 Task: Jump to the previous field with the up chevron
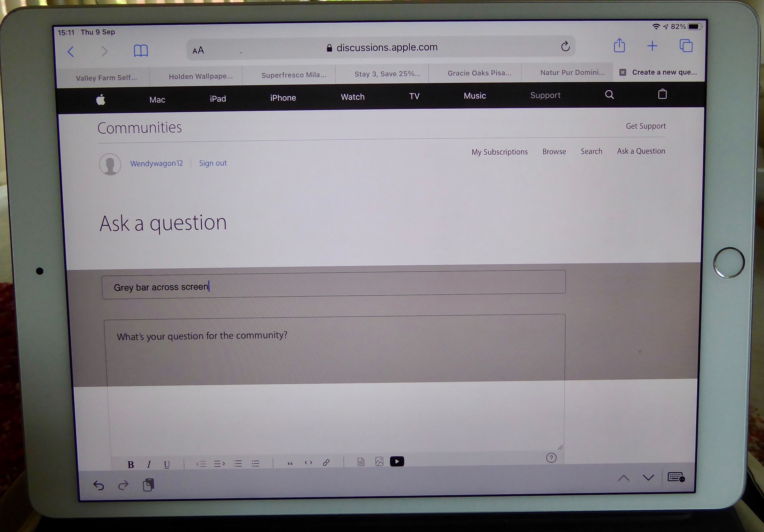tap(623, 478)
